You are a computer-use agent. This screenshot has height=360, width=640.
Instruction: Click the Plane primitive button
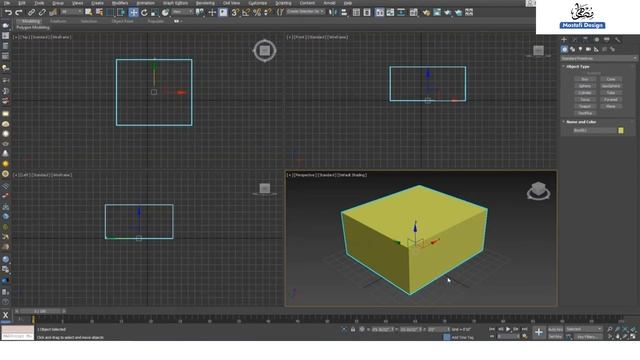(611, 107)
